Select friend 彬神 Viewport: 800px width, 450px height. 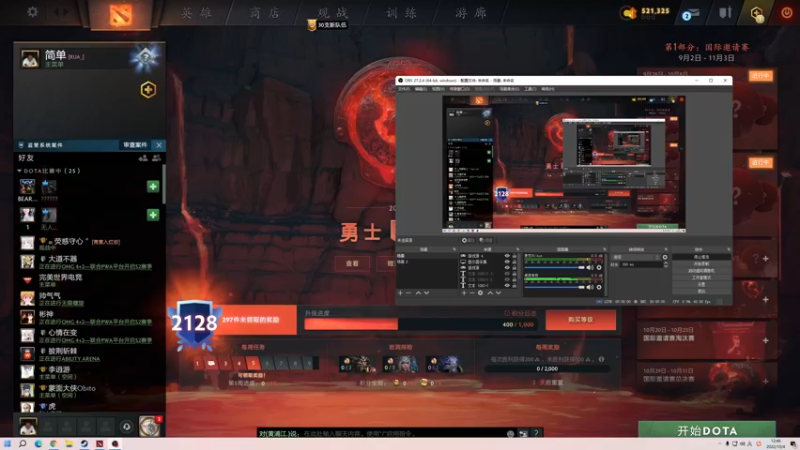[x=89, y=317]
